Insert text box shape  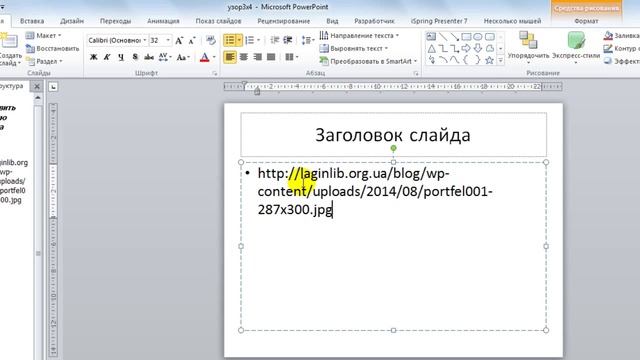pos(431,37)
